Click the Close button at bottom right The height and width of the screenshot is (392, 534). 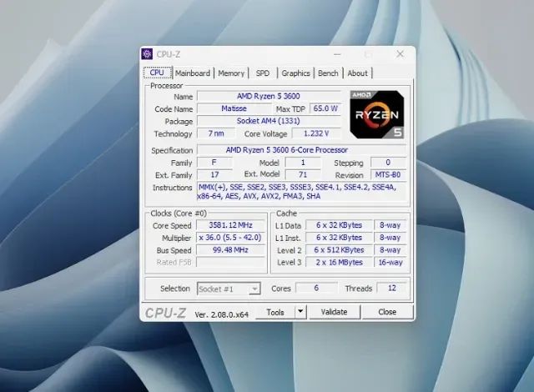(x=387, y=312)
